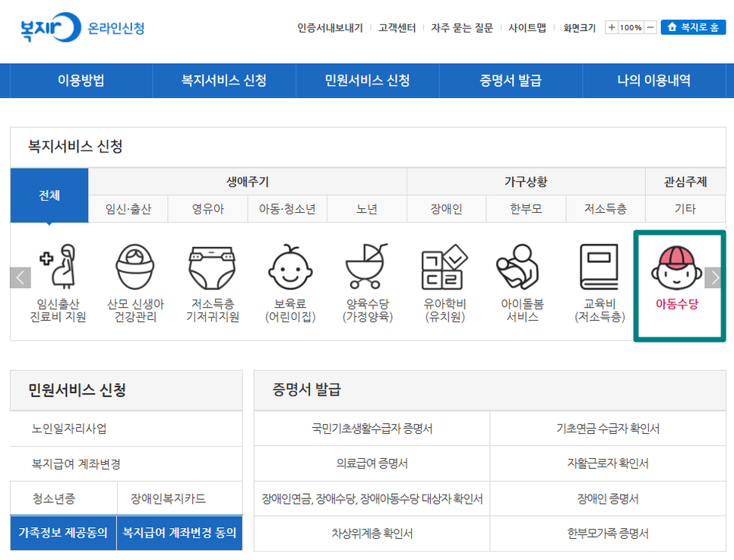
Task: Switch to the 영유아 tab
Action: point(208,209)
